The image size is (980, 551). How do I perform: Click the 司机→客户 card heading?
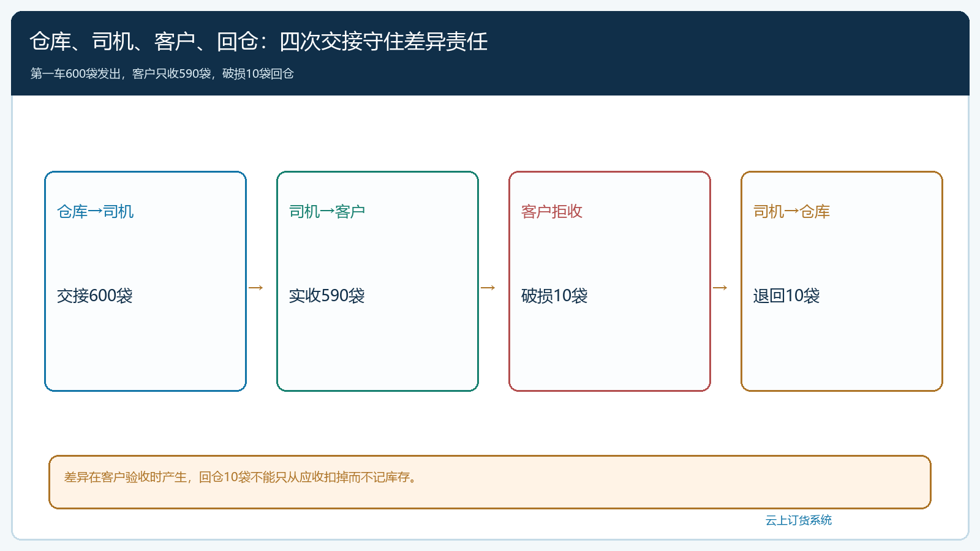click(327, 212)
